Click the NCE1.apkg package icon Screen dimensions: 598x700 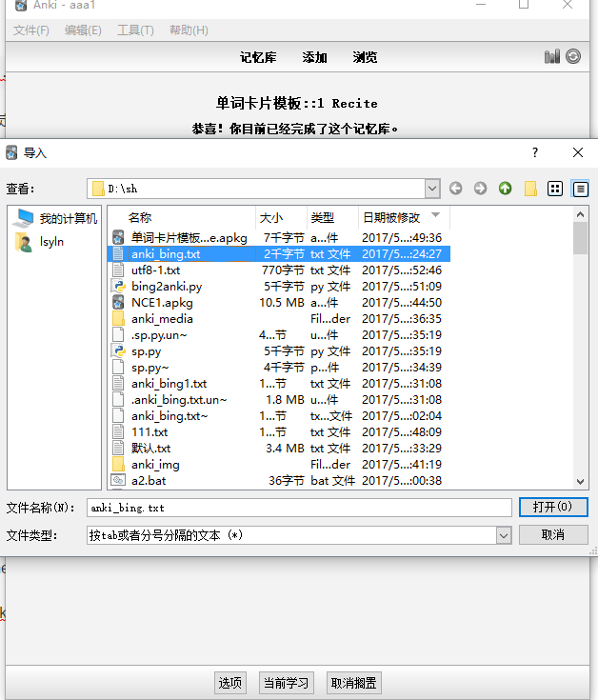pos(118,302)
